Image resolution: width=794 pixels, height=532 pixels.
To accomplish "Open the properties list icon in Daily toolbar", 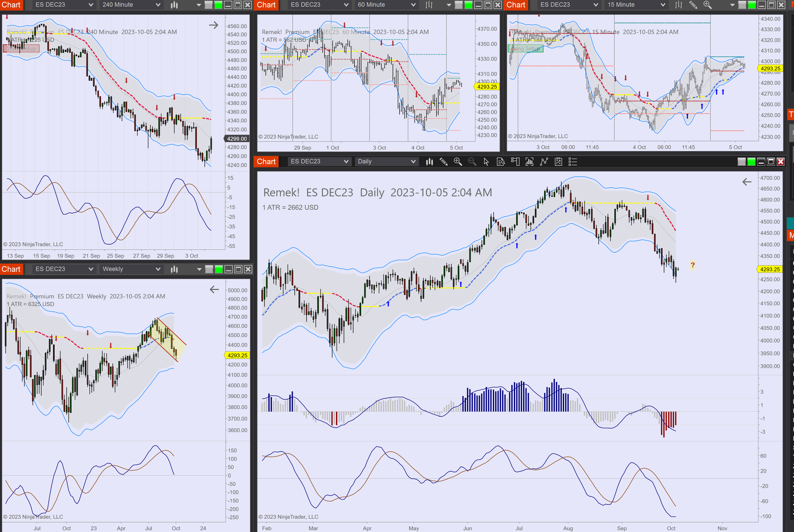I will tap(573, 162).
